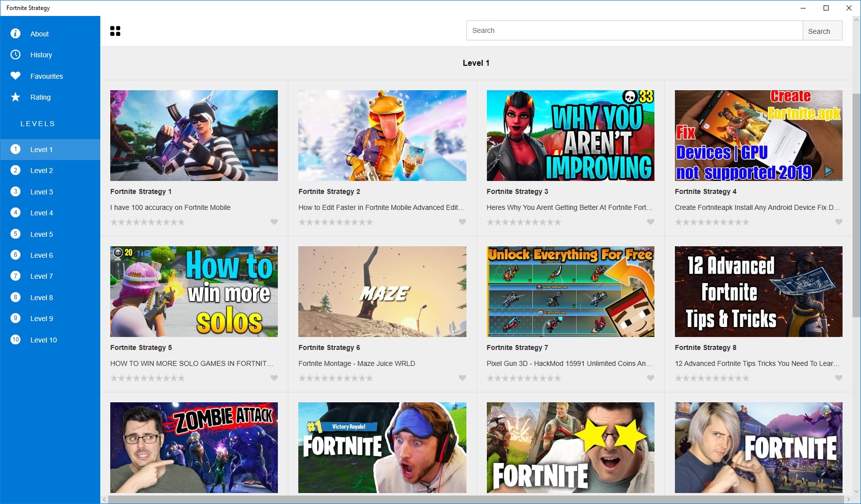This screenshot has height=504, width=861.
Task: Click 'HOW TO WIN MORE SOLO GAMES' description
Action: [192, 363]
